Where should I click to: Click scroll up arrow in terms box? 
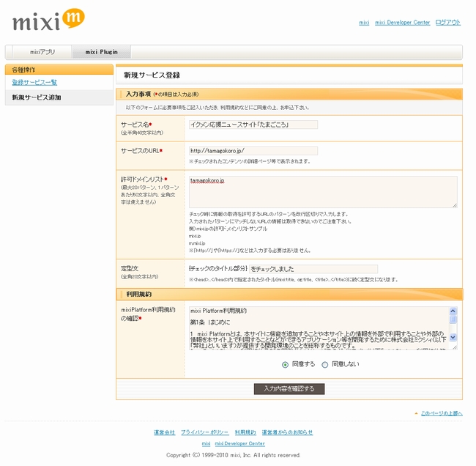[x=453, y=311]
